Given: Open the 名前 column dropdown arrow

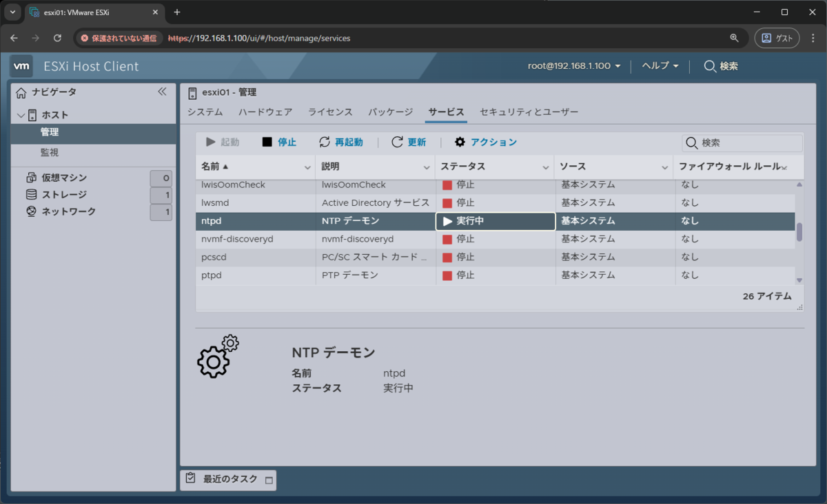Looking at the screenshot, I should tap(308, 167).
